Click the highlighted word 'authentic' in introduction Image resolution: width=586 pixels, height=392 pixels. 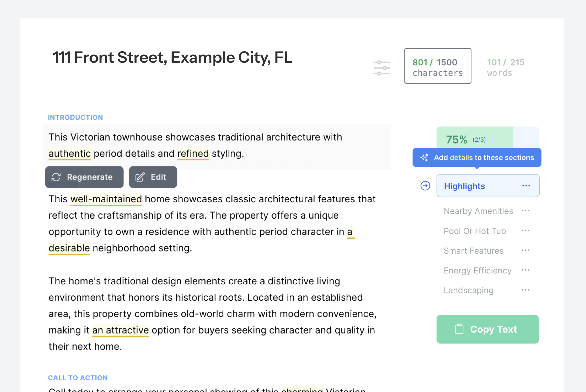point(69,154)
